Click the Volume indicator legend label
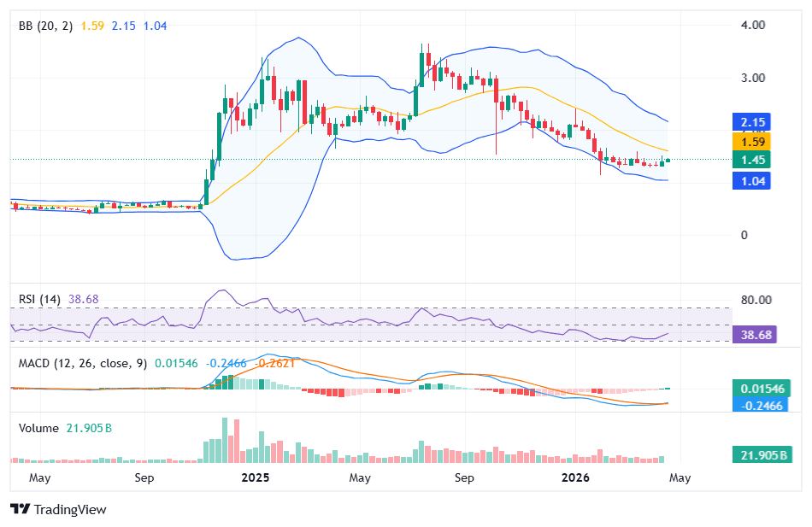This screenshot has height=527, width=812. (38, 428)
